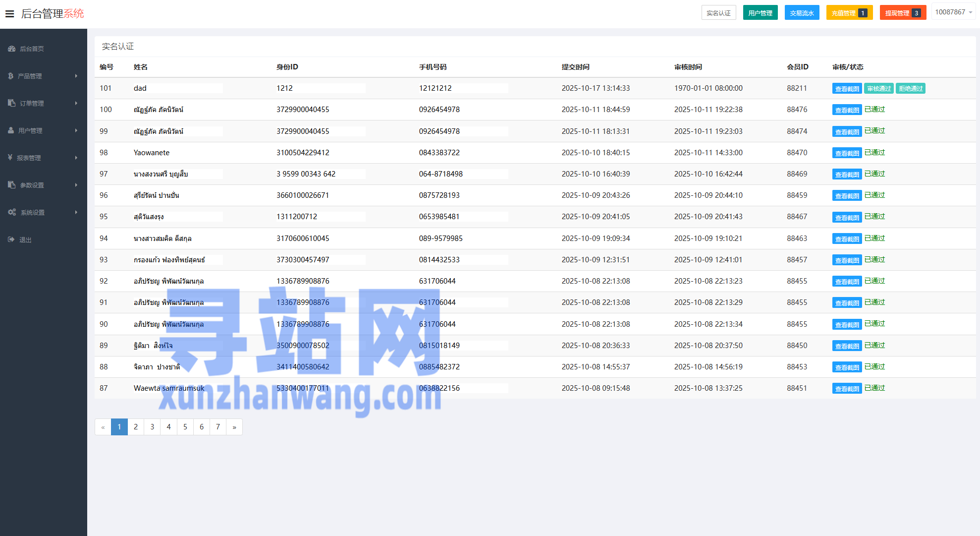Click the bitcoin icon for 产品管理
The width and height of the screenshot is (980, 536).
(x=10, y=76)
